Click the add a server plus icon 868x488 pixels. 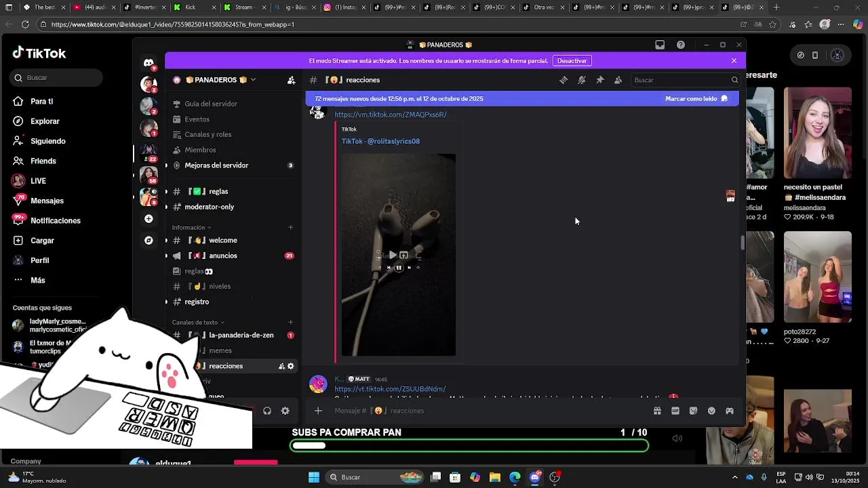point(149,219)
